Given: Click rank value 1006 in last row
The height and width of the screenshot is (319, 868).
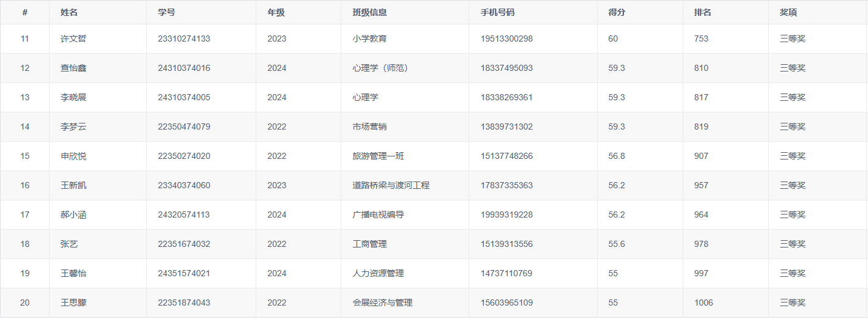Looking at the screenshot, I should (703, 302).
